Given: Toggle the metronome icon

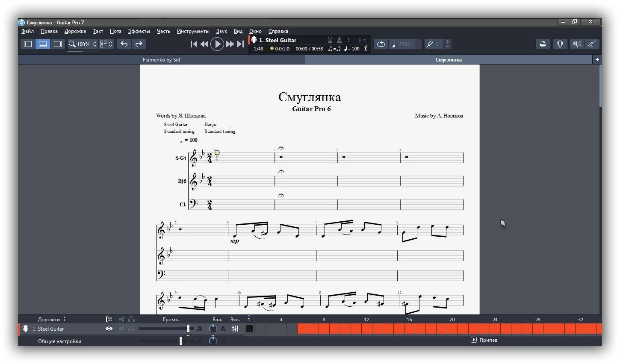Looking at the screenshot, I should pos(340,40).
